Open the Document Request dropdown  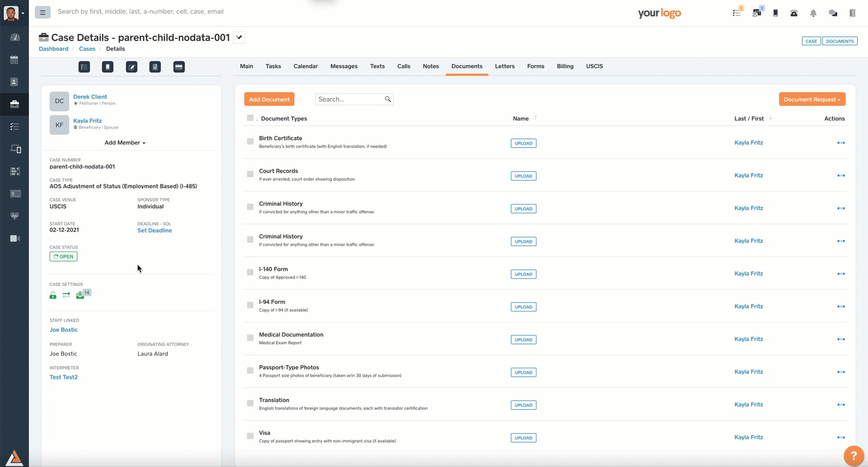[812, 99]
